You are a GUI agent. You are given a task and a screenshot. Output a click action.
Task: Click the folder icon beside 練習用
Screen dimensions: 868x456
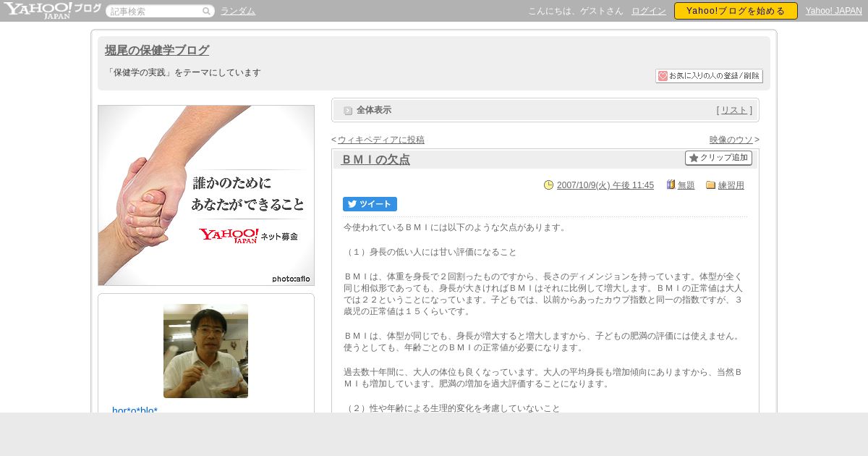pyautogui.click(x=710, y=185)
